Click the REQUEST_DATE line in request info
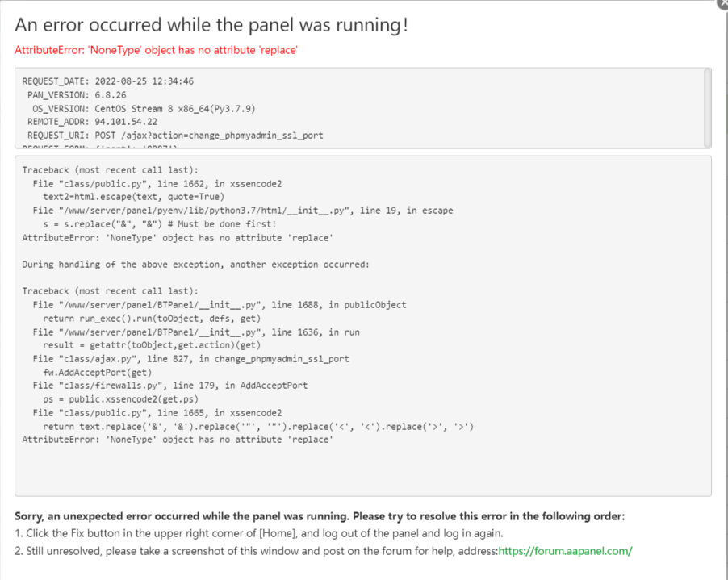 (107, 81)
